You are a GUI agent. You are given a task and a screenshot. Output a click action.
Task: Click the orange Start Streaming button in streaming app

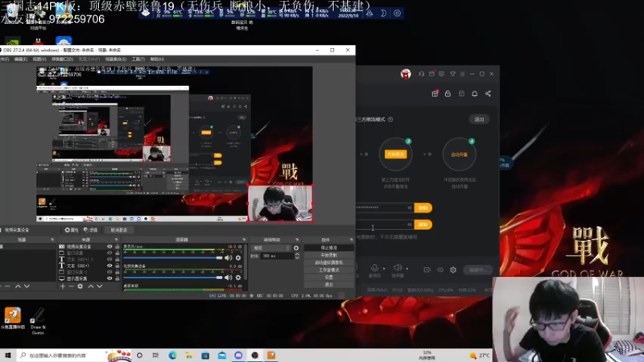coord(395,154)
